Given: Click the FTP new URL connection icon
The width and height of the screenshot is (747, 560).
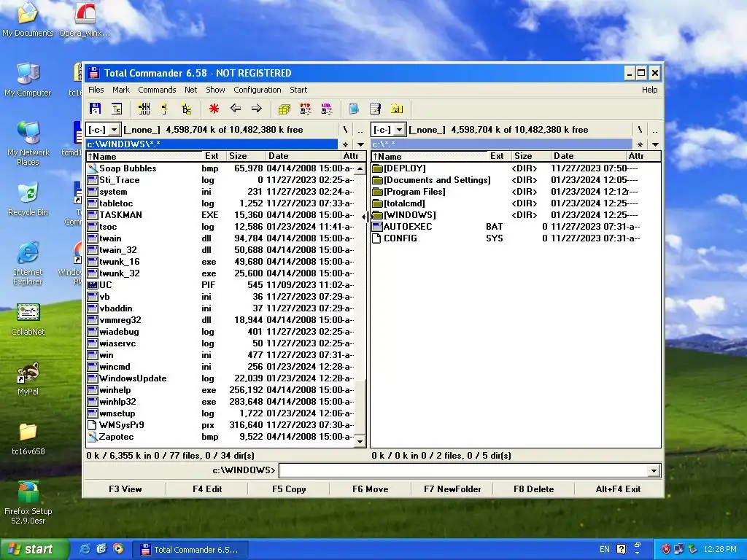Looking at the screenshot, I should point(327,109).
